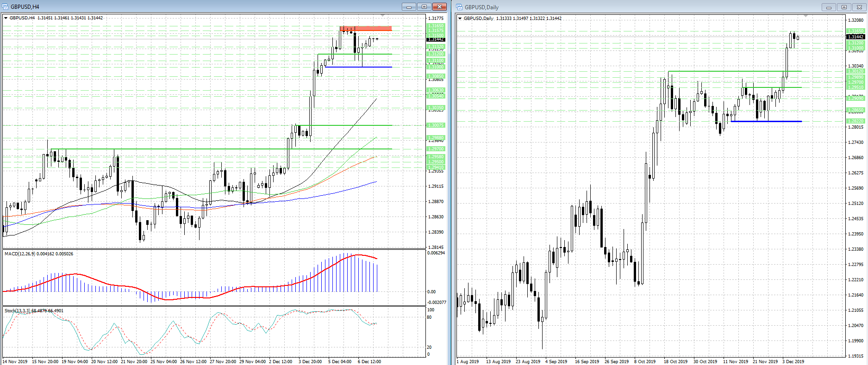Restore the GBPUSD,H4 chart window size

pyautogui.click(x=424, y=6)
